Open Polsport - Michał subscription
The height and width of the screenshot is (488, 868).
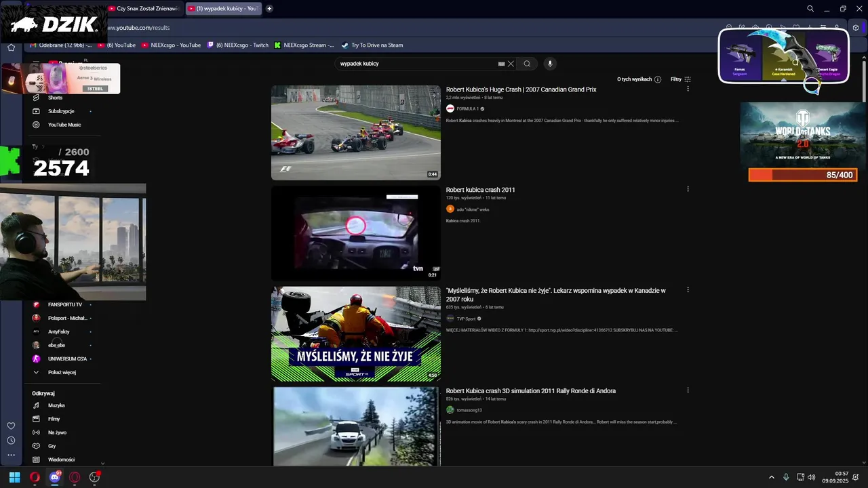point(67,318)
